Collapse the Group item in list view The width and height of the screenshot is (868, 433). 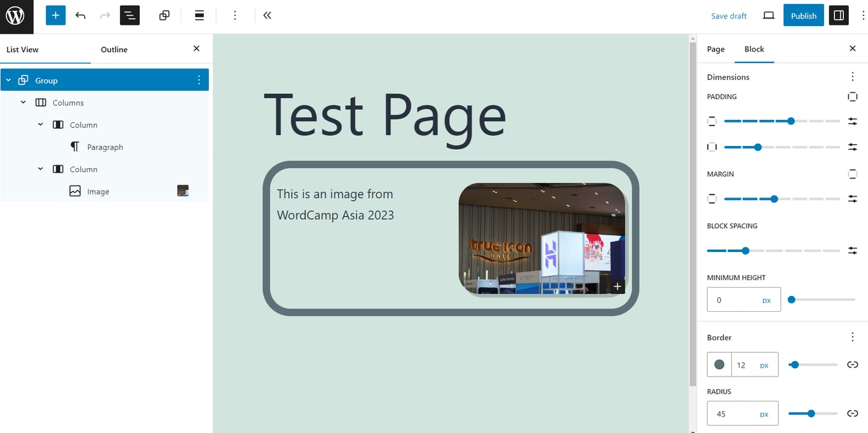[8, 80]
